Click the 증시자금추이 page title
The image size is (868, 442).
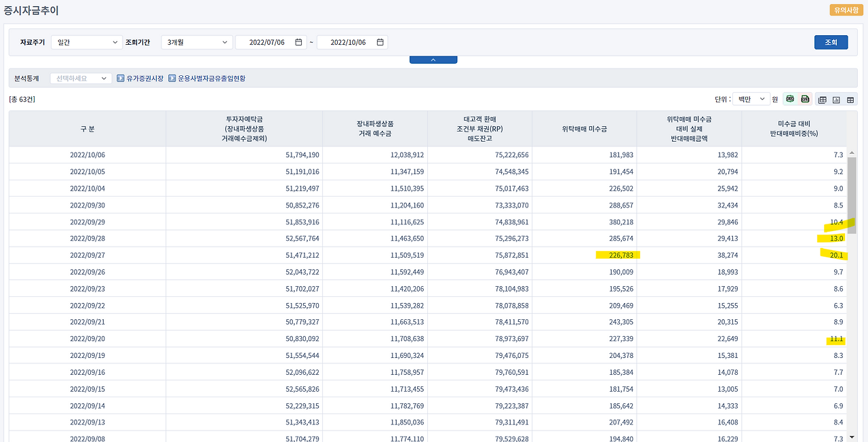click(x=31, y=11)
